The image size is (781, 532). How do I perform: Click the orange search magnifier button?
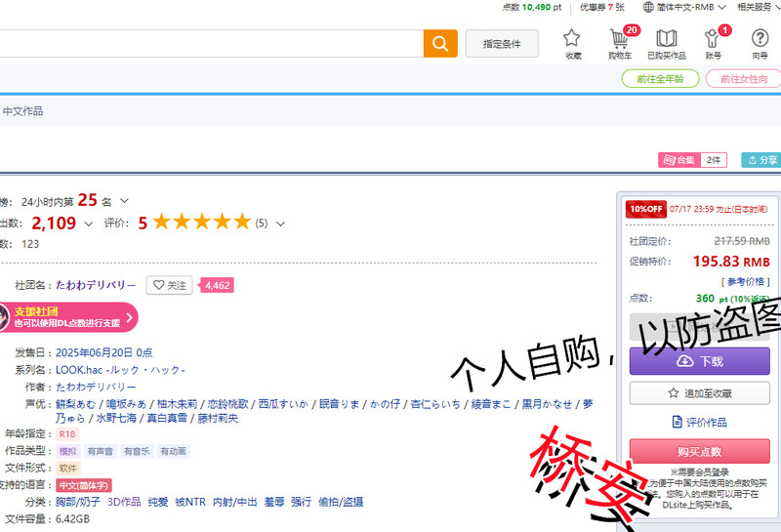[x=440, y=43]
